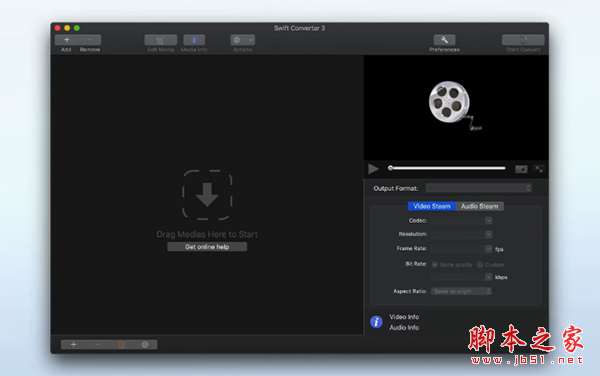The width and height of the screenshot is (600, 376).
Task: Maximize window with green button
Action: (x=77, y=28)
